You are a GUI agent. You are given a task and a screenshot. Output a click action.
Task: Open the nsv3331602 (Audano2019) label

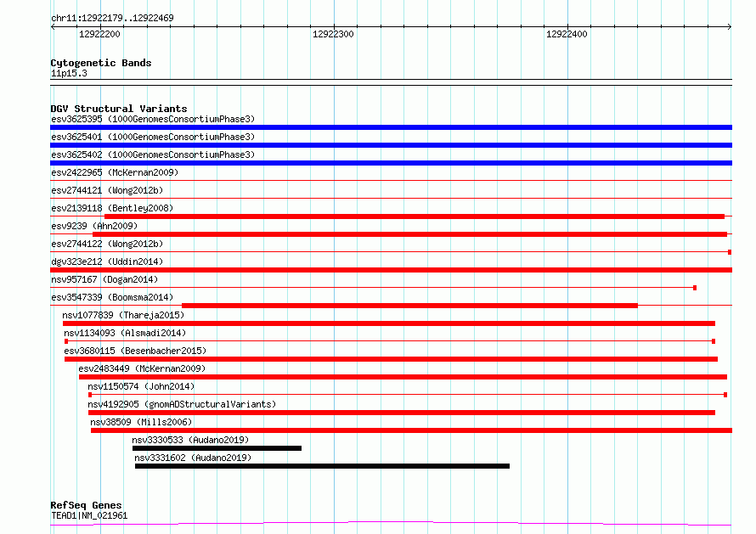coord(193,458)
